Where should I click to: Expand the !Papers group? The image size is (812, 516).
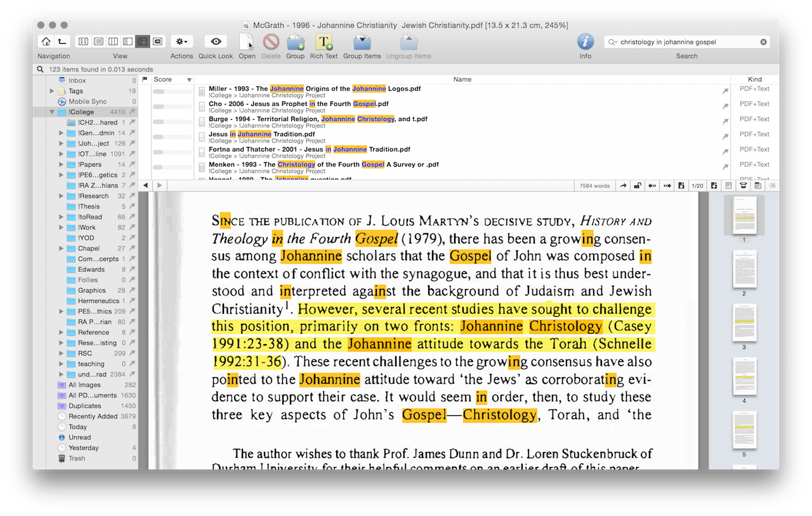pos(62,165)
